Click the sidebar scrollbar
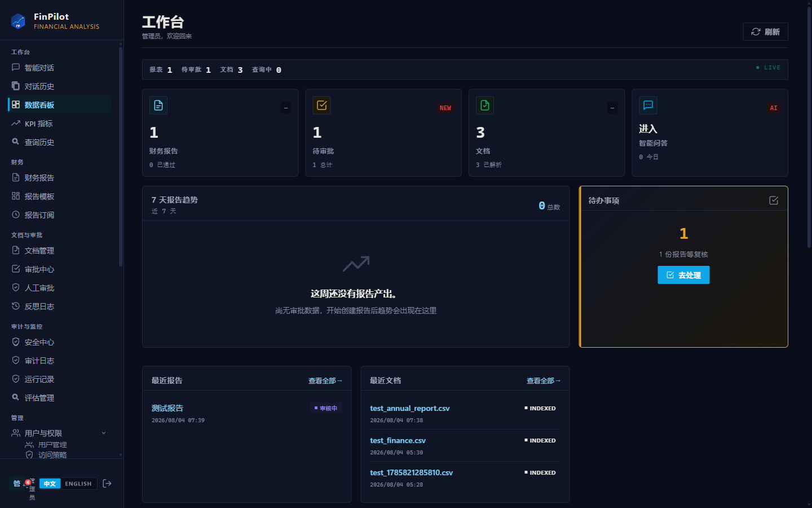 [x=121, y=156]
